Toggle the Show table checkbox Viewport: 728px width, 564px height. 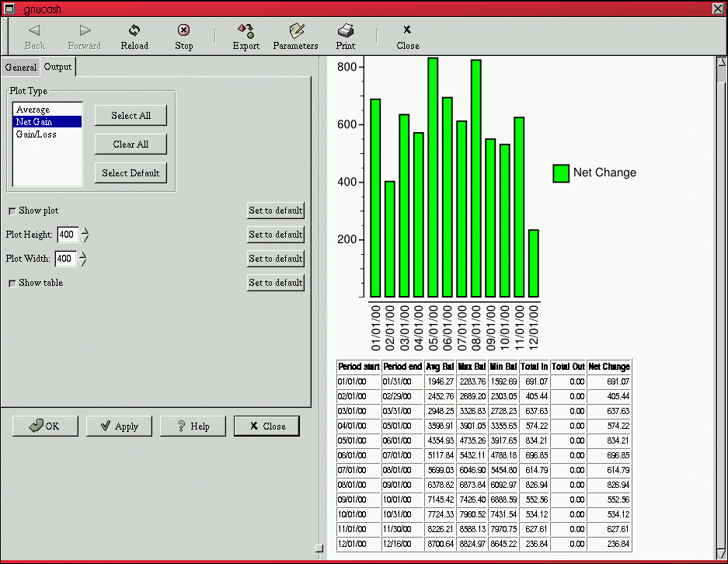coord(12,283)
